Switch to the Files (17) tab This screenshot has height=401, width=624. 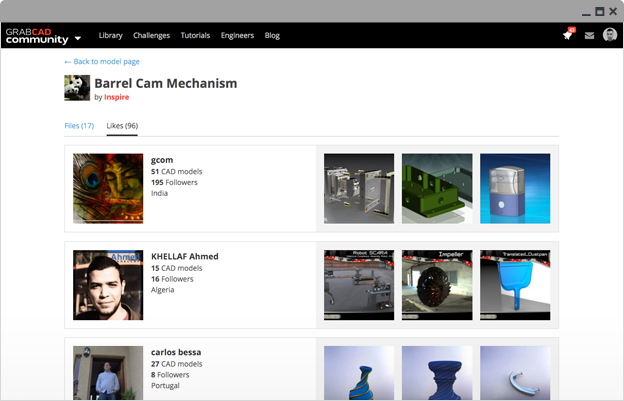(79, 126)
